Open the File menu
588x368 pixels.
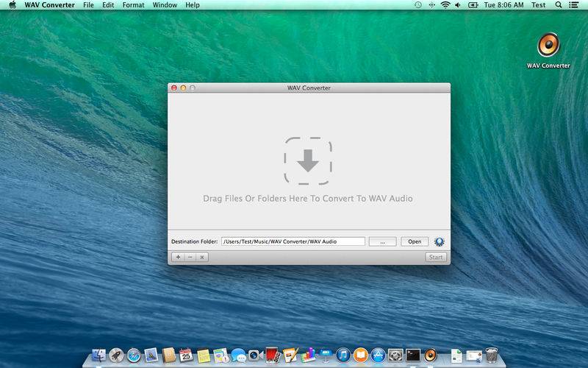pyautogui.click(x=88, y=5)
